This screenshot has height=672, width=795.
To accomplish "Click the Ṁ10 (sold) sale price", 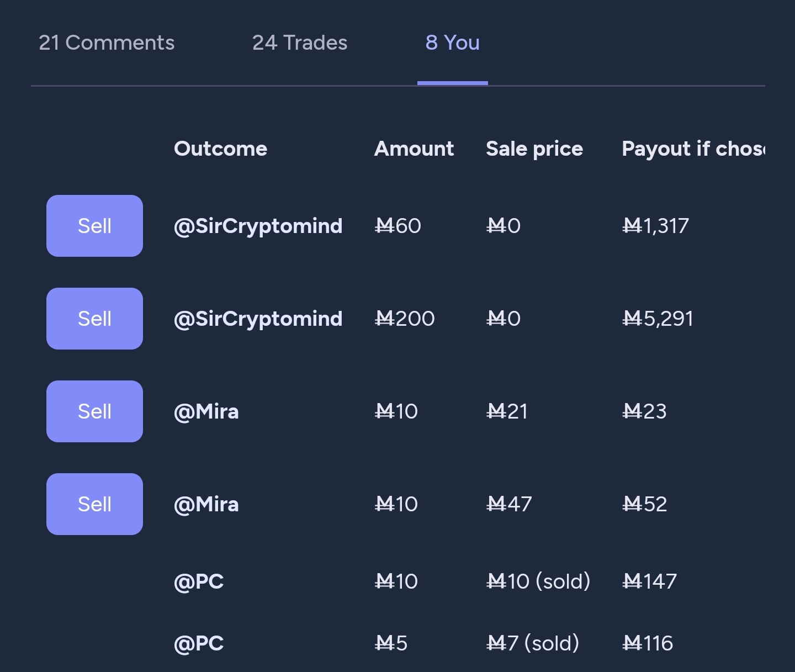I will [x=538, y=581].
